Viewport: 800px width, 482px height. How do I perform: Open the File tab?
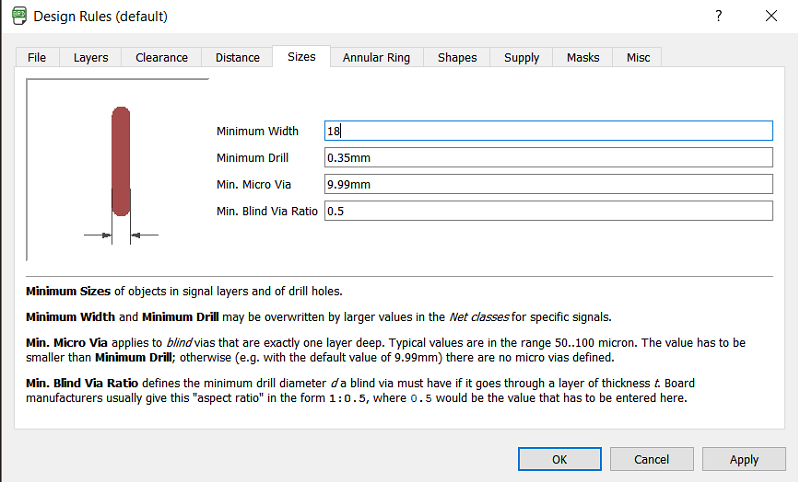click(x=37, y=58)
